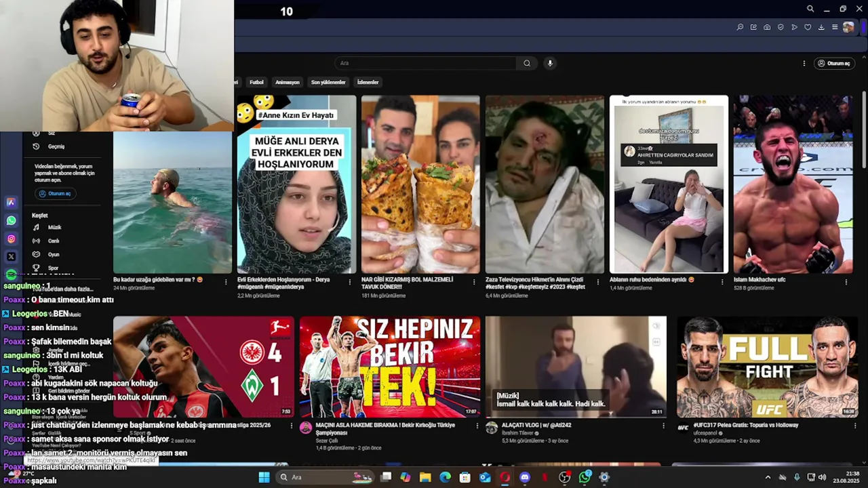Start voice search with the microphone icon

(550, 63)
